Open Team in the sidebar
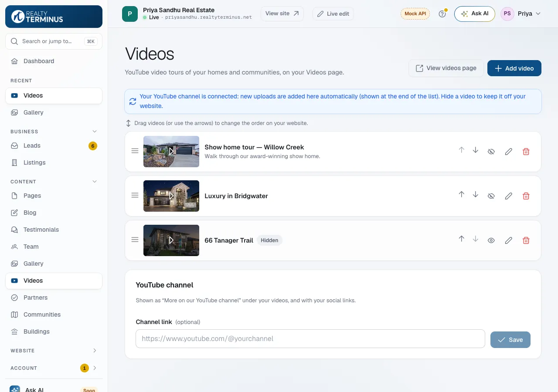The height and width of the screenshot is (392, 558). pyautogui.click(x=54, y=247)
